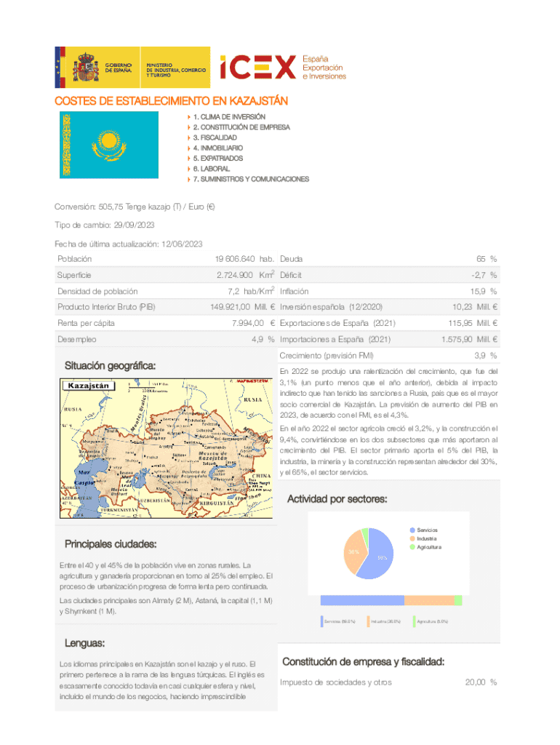Click the orange Industria segment of bar

429,600
